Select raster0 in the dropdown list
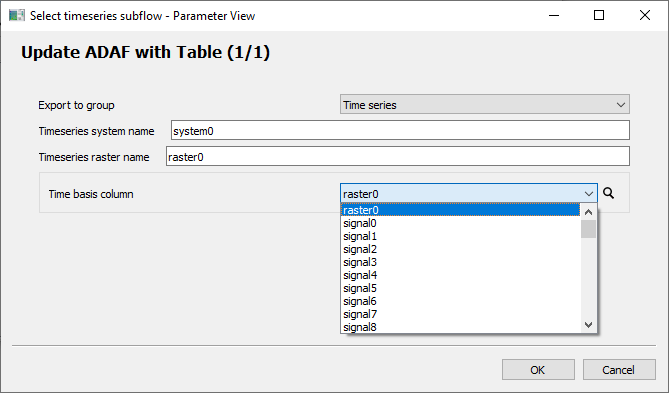 click(x=460, y=210)
